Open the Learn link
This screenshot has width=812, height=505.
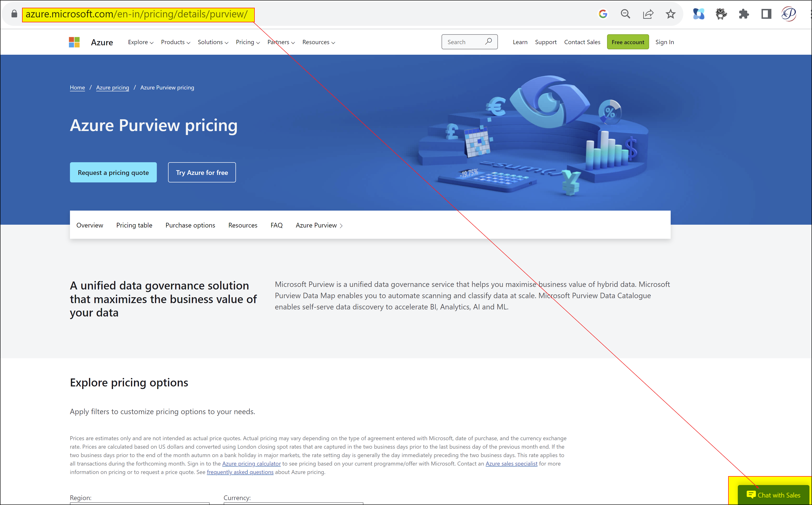coord(520,42)
